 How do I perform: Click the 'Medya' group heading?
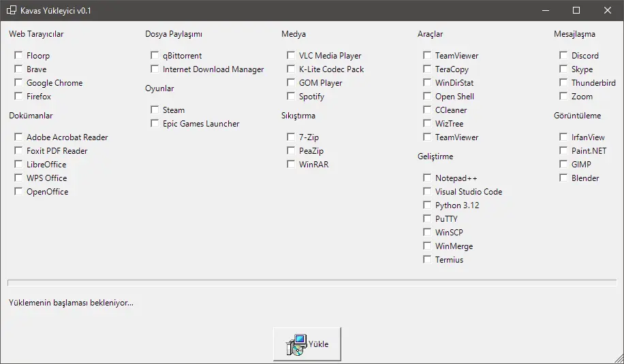tap(294, 34)
